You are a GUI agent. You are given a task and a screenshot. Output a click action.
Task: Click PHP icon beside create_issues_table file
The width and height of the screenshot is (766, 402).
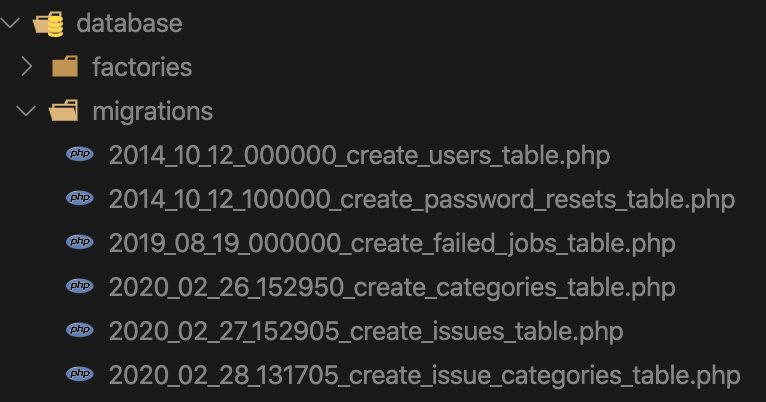tap(80, 330)
